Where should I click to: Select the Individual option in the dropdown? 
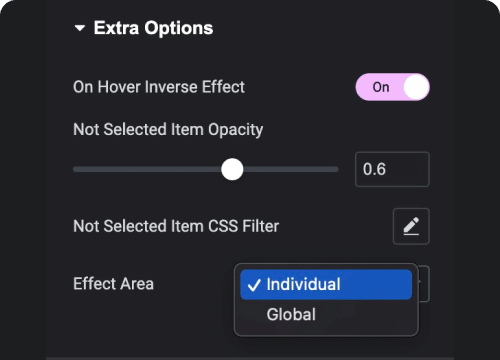coord(326,285)
